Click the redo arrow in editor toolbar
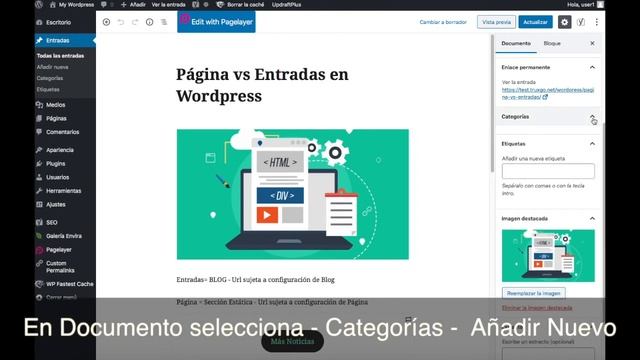The width and height of the screenshot is (640, 360). [135, 22]
